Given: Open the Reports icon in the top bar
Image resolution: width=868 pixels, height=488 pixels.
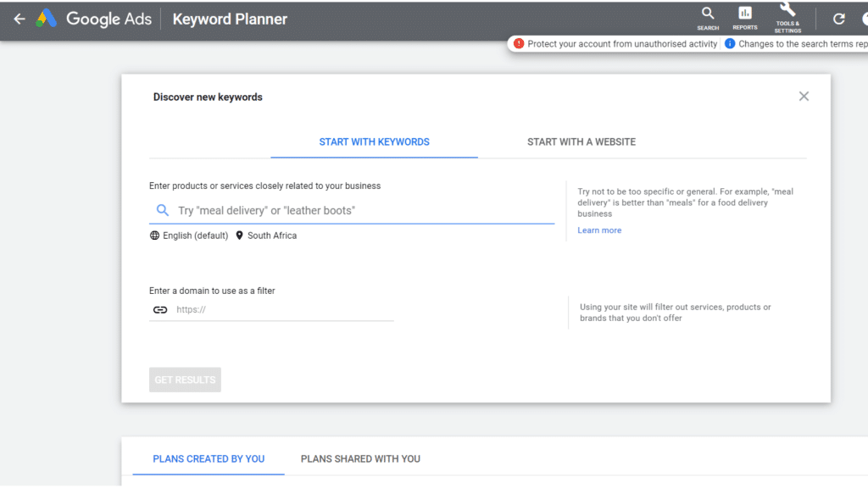Looking at the screenshot, I should [745, 17].
